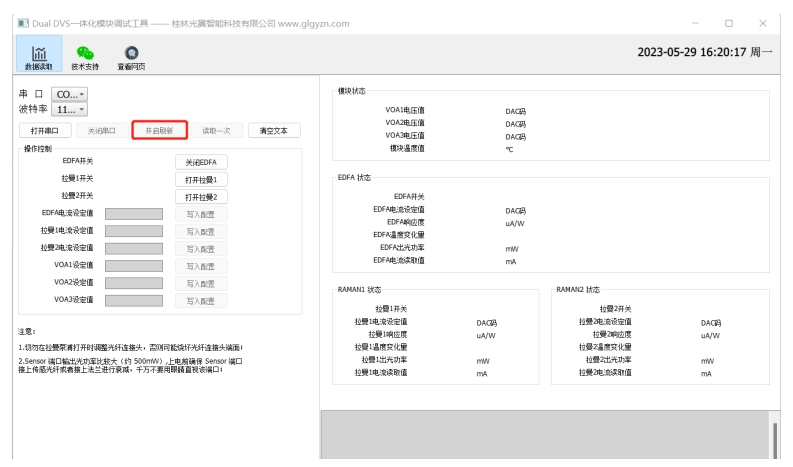Toggle EDFA with 关闭EDFA button

pos(201,162)
